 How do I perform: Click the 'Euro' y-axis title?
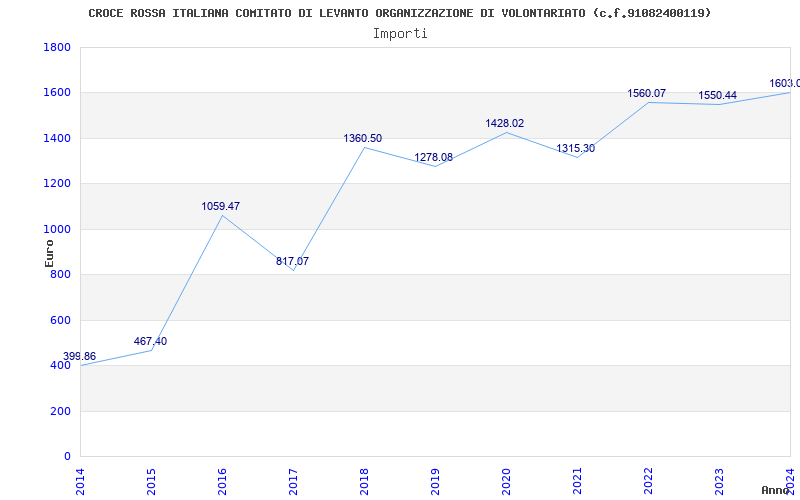[x=49, y=254]
